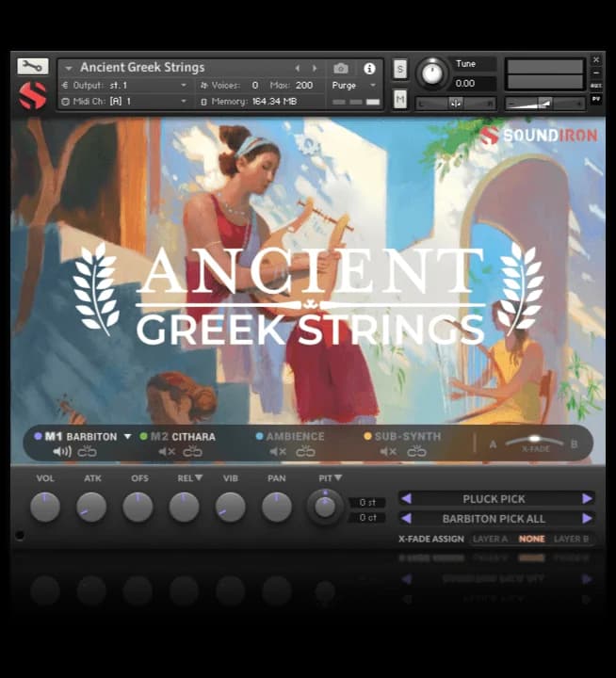Click the link icon under Sub-Synth
Viewport: 616px width, 678px height.
(416, 452)
